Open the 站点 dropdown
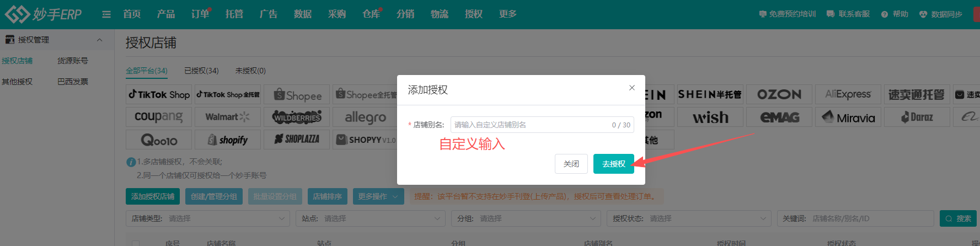 (371, 218)
